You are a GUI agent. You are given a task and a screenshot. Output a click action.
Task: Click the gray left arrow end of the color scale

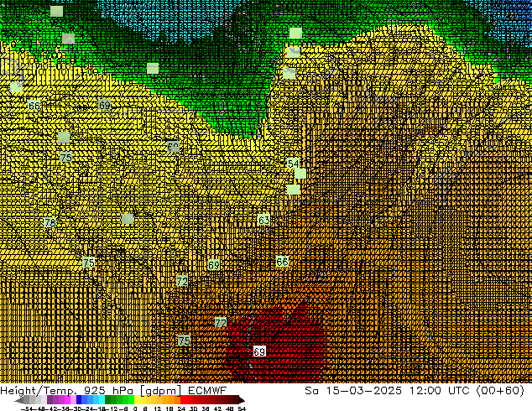18,400
